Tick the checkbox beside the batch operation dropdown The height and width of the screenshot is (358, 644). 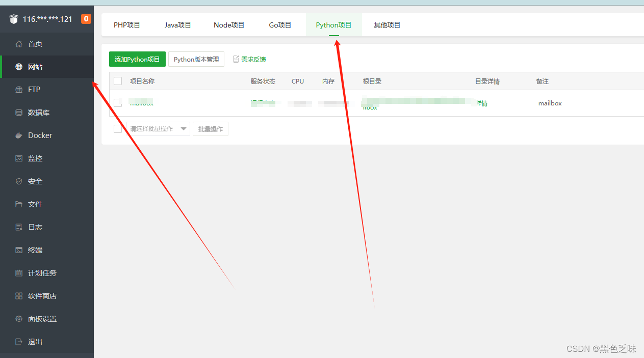[x=118, y=129]
